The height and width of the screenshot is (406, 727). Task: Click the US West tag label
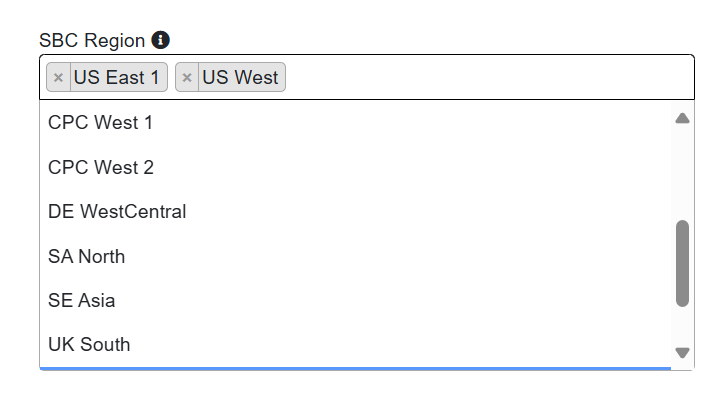coord(240,77)
